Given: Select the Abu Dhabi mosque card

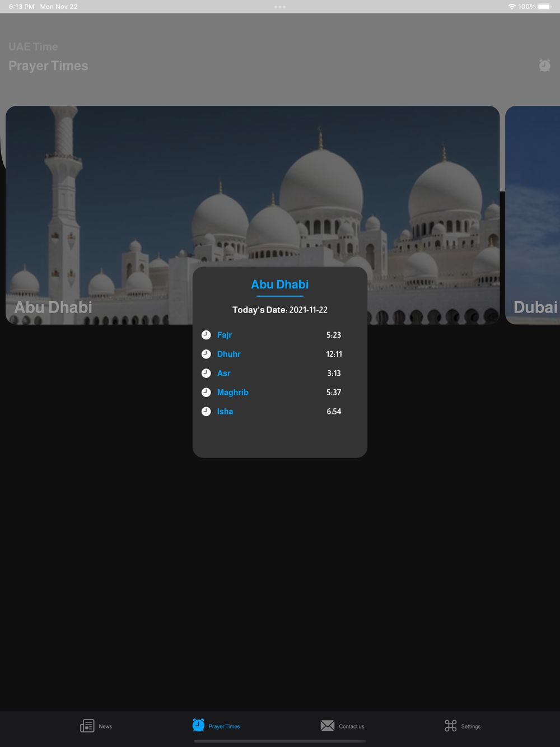Looking at the screenshot, I should pos(253,215).
